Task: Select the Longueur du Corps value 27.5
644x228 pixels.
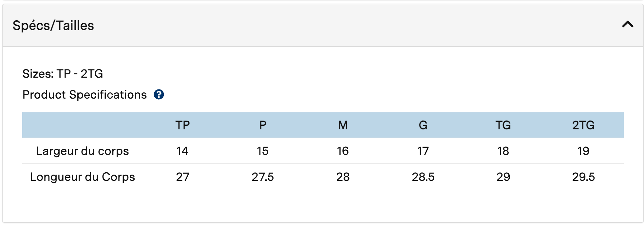Action: click(x=263, y=177)
